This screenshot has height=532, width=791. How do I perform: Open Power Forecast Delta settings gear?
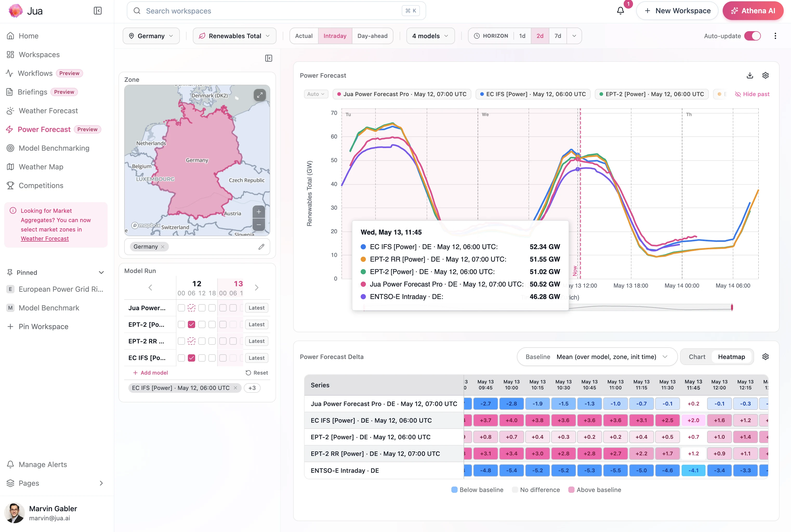tap(765, 357)
